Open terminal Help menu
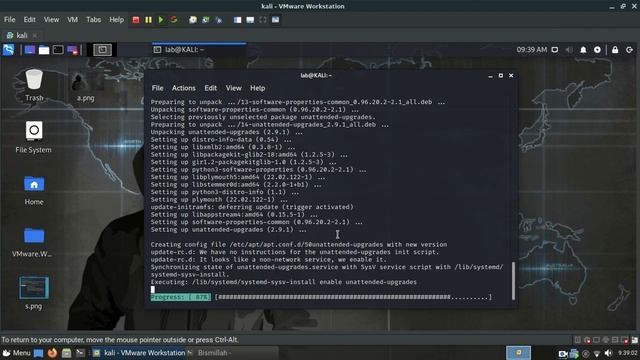The width and height of the screenshot is (640, 360). (x=258, y=88)
